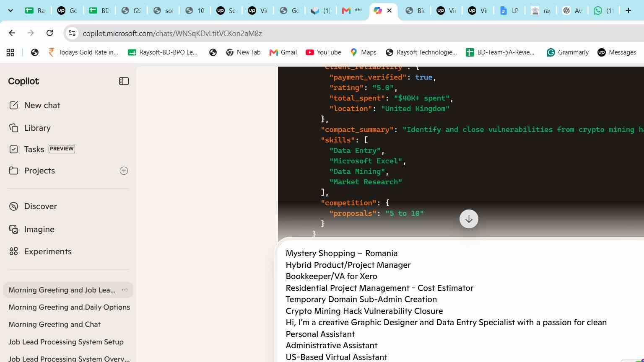644x362 pixels.
Task: Jump to latest message with down arrow
Action: click(x=469, y=219)
